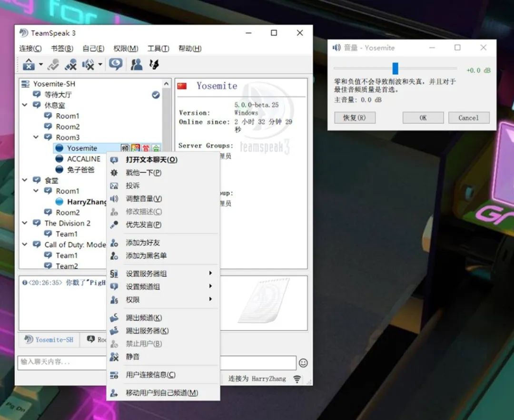This screenshot has height=420, width=514.
Task: Click the checkmark badge beside 等待大厅
Action: click(x=156, y=95)
